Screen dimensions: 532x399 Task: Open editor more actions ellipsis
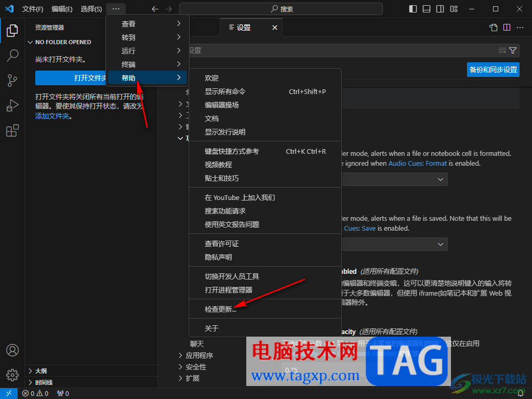pos(520,28)
